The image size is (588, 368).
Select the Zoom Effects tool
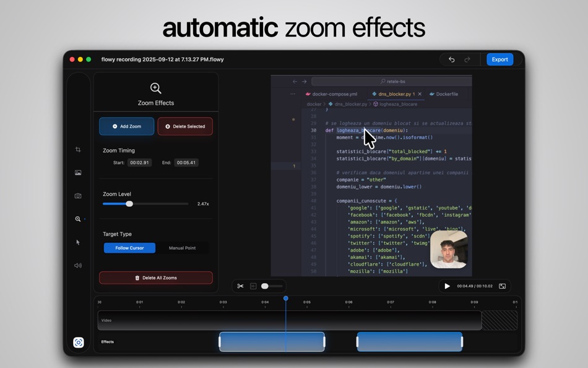pos(78,219)
